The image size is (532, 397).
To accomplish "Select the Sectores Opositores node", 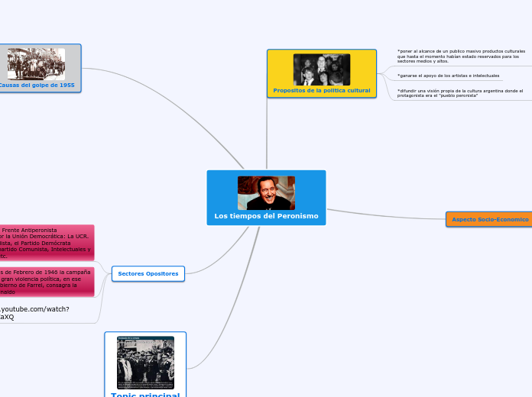I will point(148,273).
